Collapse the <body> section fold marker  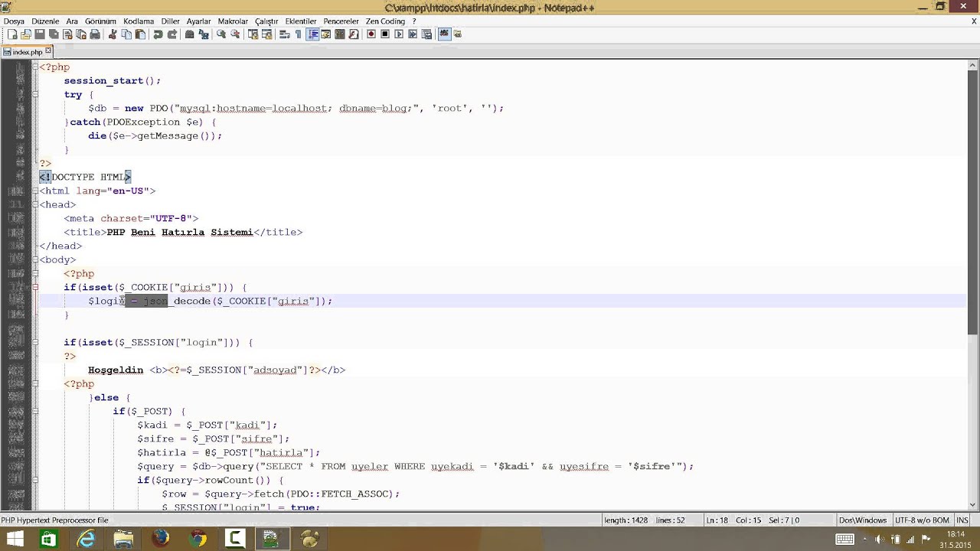[x=35, y=260]
